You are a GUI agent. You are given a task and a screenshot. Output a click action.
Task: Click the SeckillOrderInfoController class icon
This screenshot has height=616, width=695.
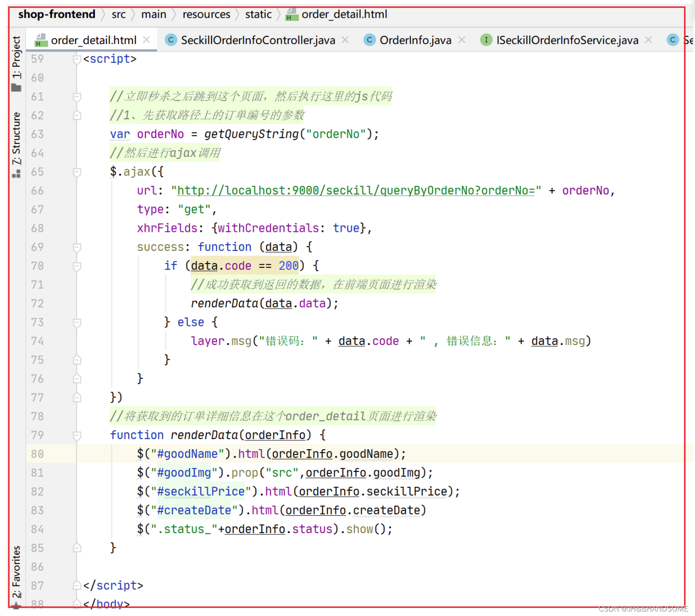click(171, 40)
